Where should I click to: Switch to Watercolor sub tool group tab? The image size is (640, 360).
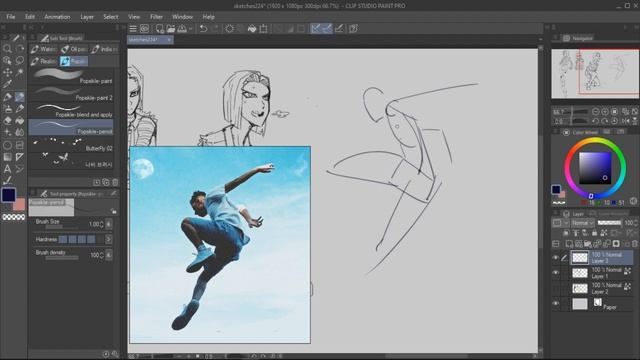coord(44,49)
